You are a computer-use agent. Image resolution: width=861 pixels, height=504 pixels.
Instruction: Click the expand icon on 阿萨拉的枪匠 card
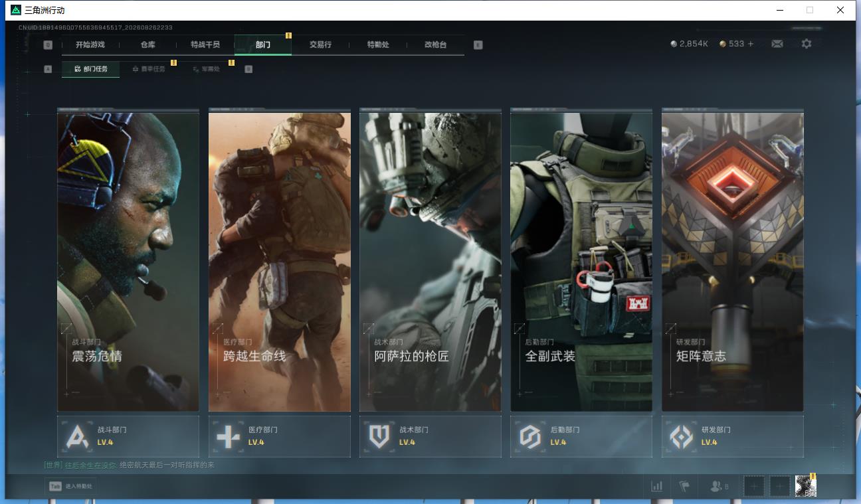tap(369, 329)
